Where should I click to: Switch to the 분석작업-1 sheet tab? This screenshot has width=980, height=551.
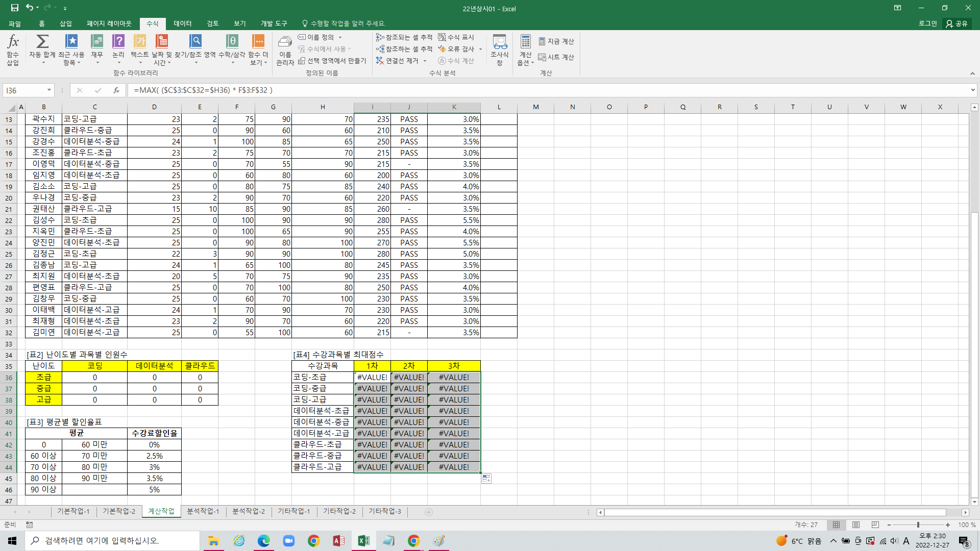click(x=203, y=511)
